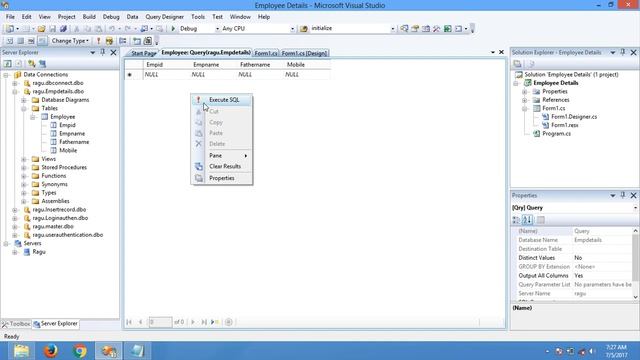The width and height of the screenshot is (640, 360).
Task: Click Solution Explorer icon in the top toolbar
Action: pos(404,29)
